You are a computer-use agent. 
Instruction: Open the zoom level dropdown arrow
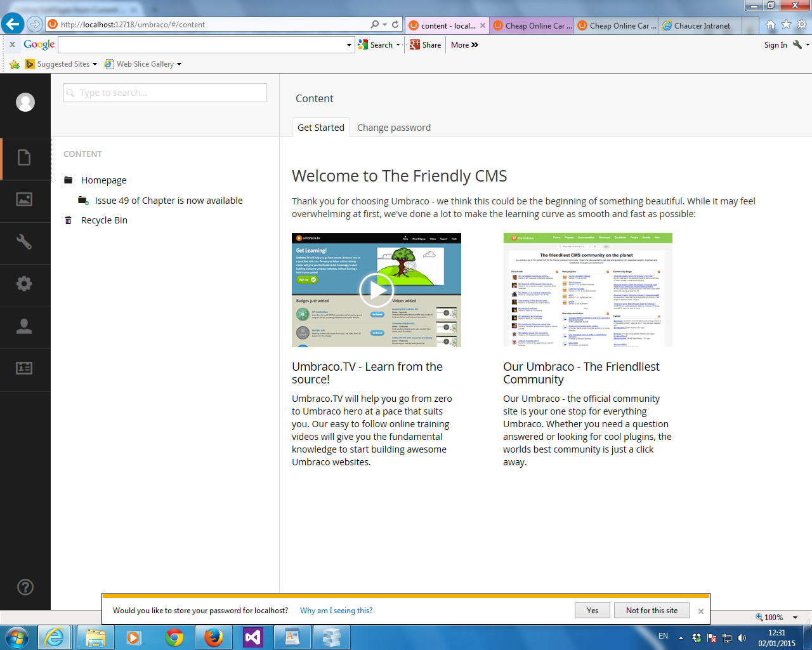click(x=795, y=618)
